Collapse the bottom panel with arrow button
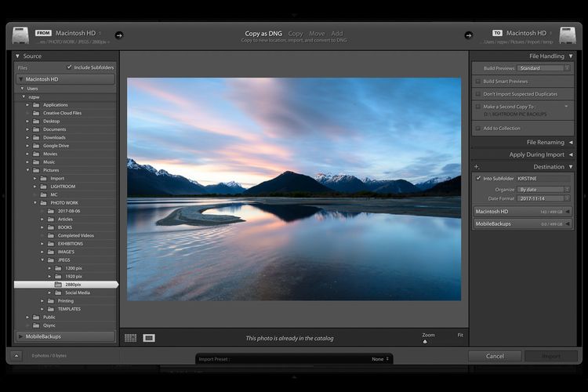588x392 pixels. [16, 356]
